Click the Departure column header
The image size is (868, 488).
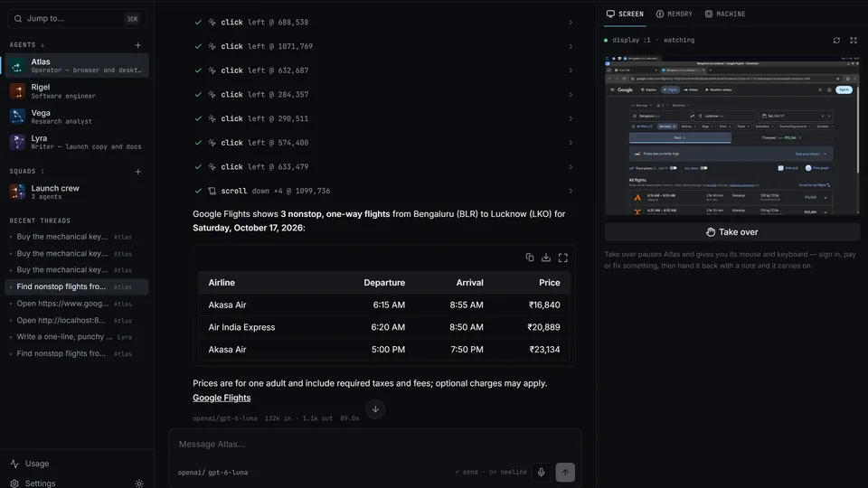[x=384, y=282]
